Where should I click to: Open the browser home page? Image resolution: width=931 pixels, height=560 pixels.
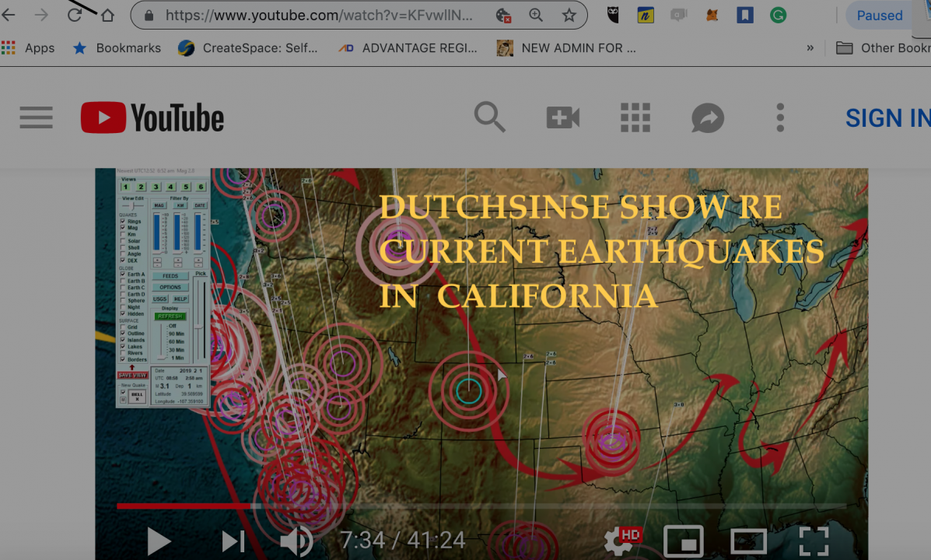click(x=107, y=15)
